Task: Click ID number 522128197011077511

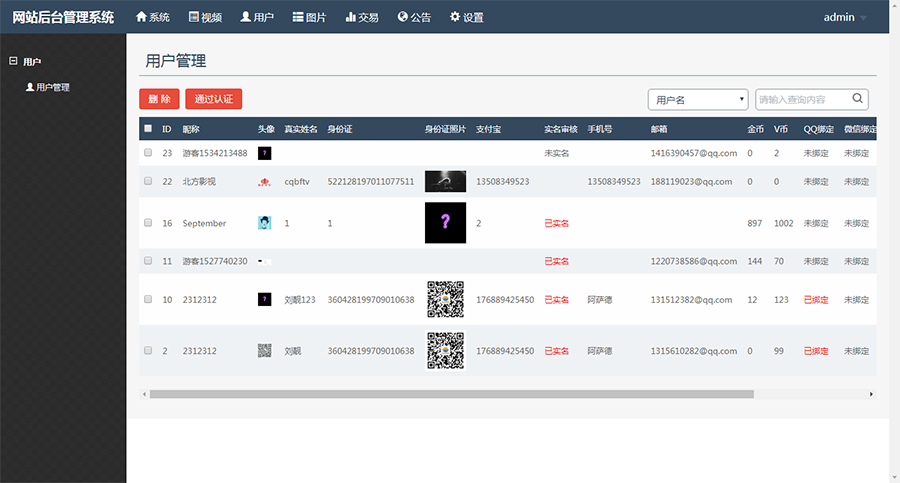Action: point(371,181)
